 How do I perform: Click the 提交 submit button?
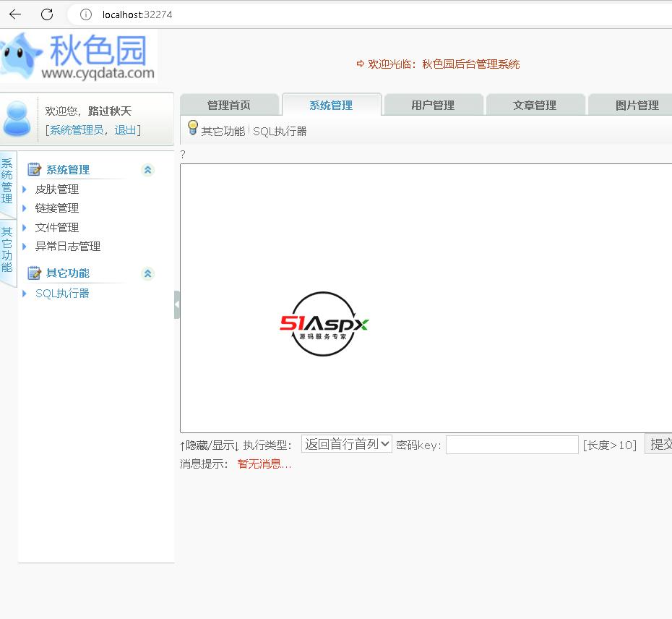pos(659,445)
